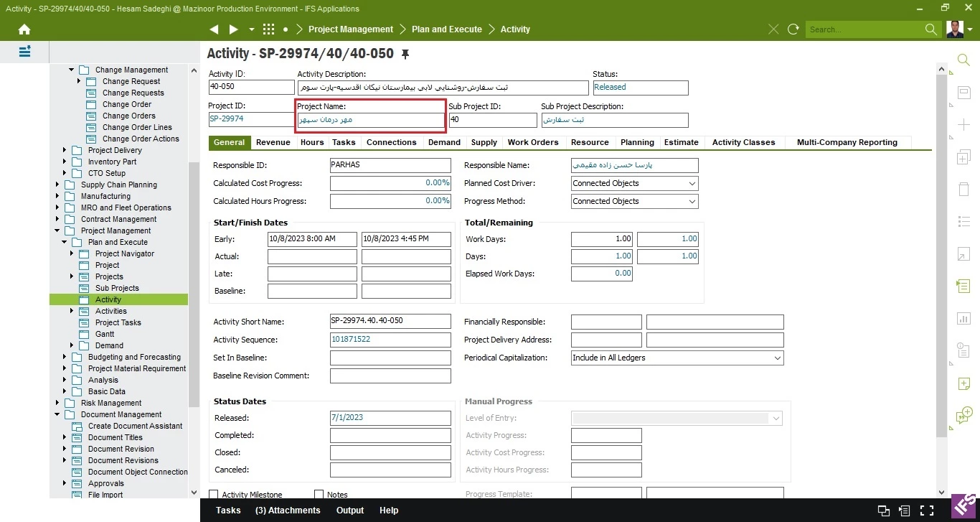The height and width of the screenshot is (522, 980).
Task: Open the Work Orders tab
Action: pyautogui.click(x=532, y=142)
